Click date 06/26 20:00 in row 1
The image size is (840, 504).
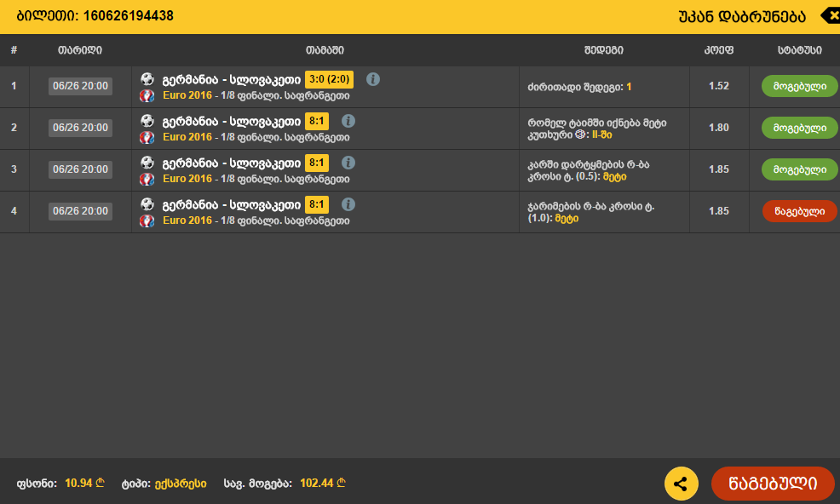point(80,86)
